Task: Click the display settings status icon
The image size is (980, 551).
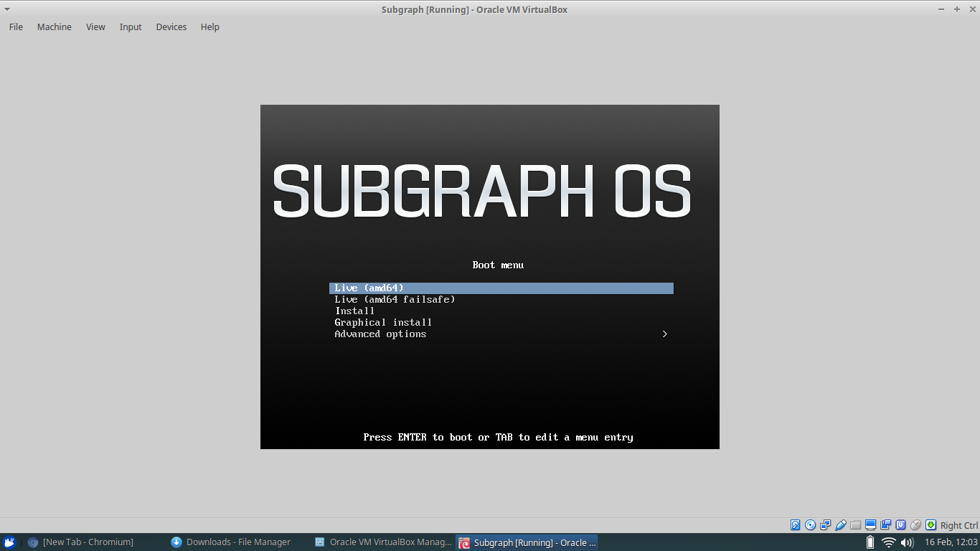Action: (870, 525)
